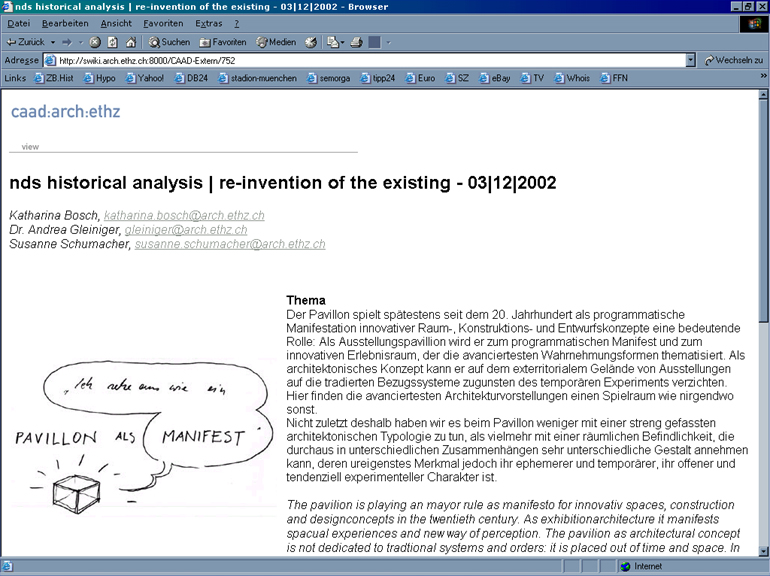Open the Suchen search panel
770x576 pixels.
tap(169, 42)
